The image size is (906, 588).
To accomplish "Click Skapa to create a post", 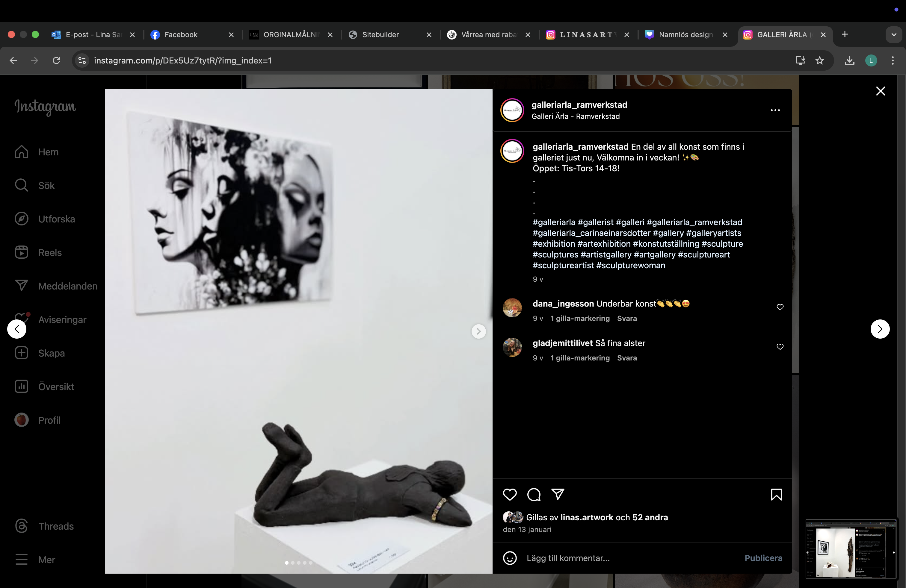I will click(x=40, y=353).
